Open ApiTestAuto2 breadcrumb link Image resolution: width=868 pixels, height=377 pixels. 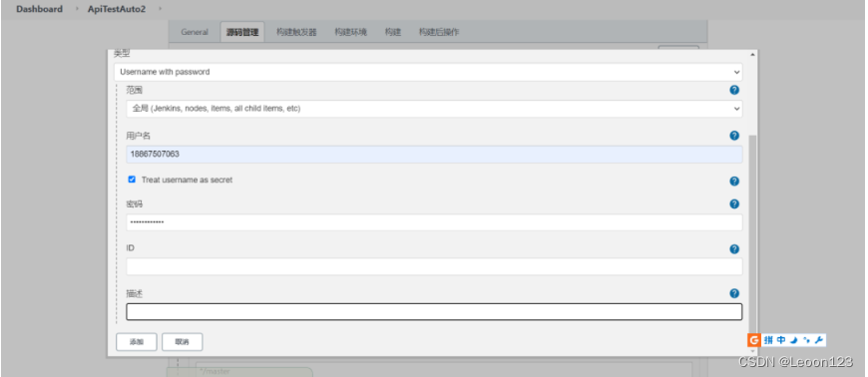click(x=117, y=9)
